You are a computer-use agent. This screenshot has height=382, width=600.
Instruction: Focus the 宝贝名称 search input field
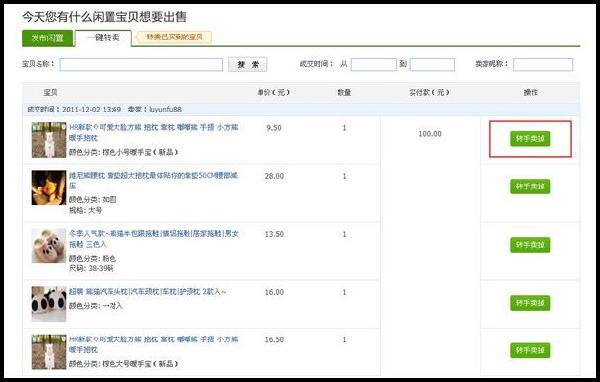coord(141,65)
